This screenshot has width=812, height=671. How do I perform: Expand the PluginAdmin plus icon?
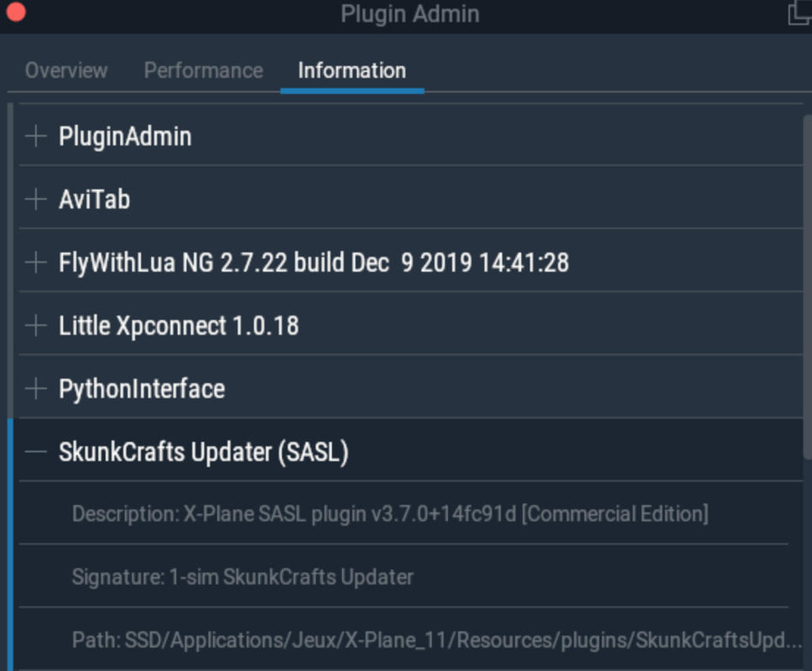coord(36,136)
